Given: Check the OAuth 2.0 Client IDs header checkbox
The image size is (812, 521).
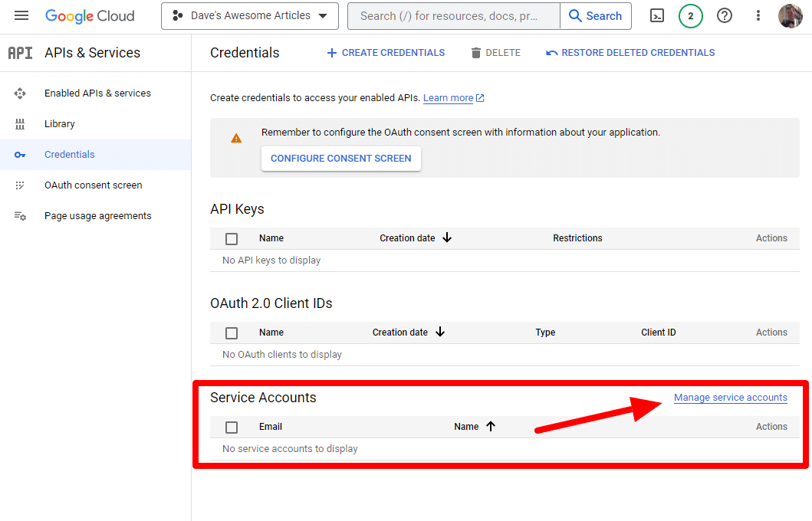Looking at the screenshot, I should pos(232,333).
